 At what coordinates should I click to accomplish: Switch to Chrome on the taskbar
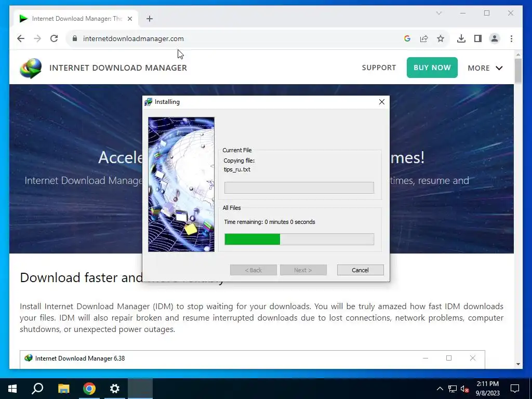(89, 389)
